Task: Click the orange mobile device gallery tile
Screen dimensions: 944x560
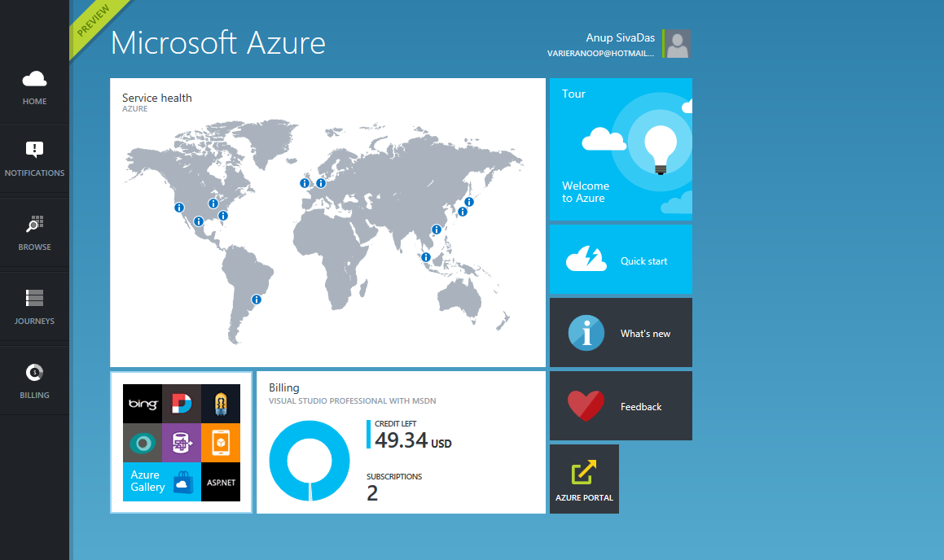Action: pos(221,443)
